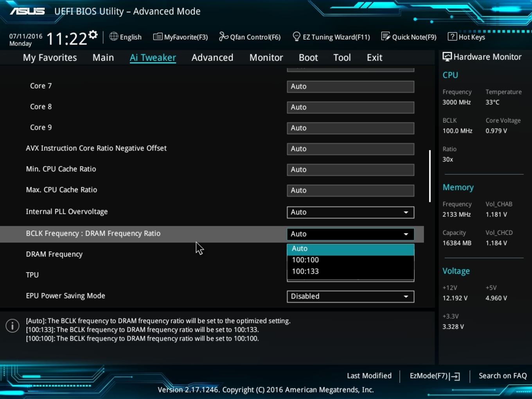The height and width of the screenshot is (399, 532).
Task: Select the Core 8 row label
Action: pyautogui.click(x=41, y=106)
